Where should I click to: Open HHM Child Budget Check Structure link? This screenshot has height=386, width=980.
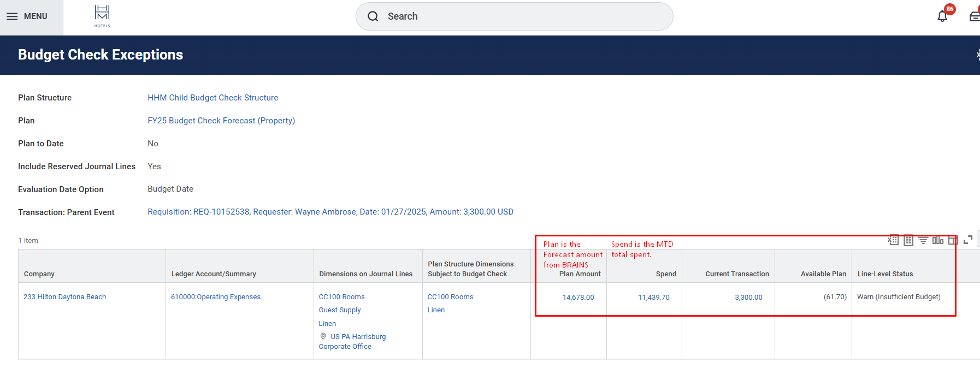pos(213,98)
